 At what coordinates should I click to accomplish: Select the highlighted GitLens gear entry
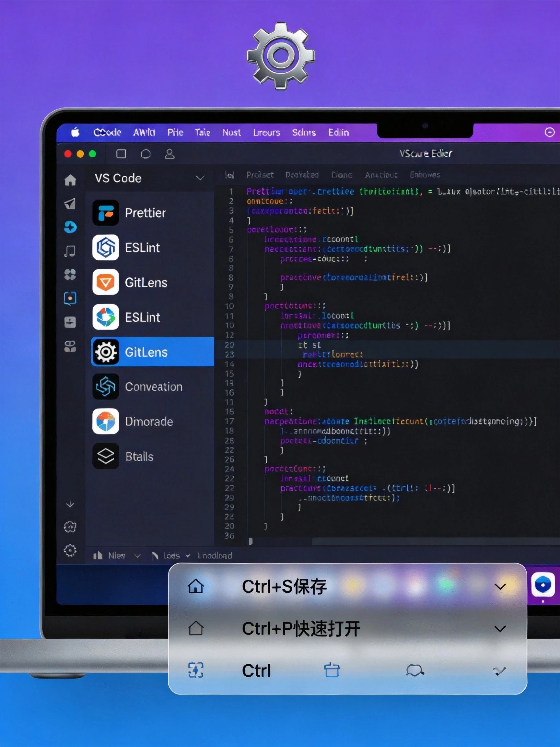click(153, 352)
